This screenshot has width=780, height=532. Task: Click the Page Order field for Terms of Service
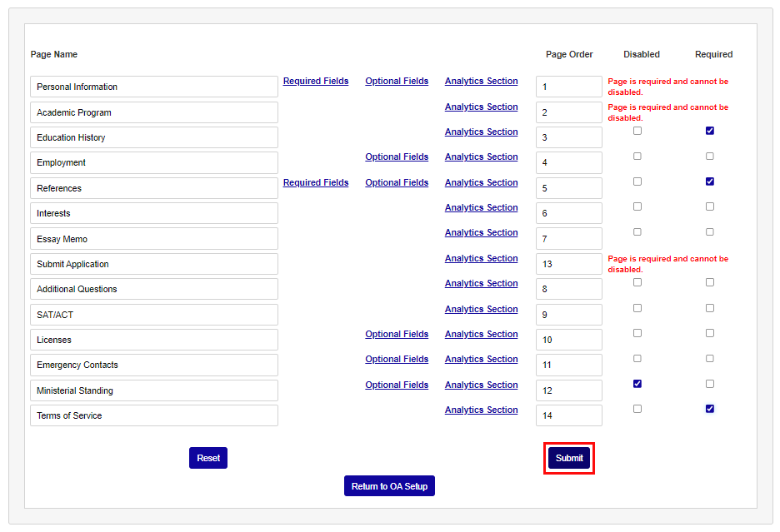click(568, 415)
